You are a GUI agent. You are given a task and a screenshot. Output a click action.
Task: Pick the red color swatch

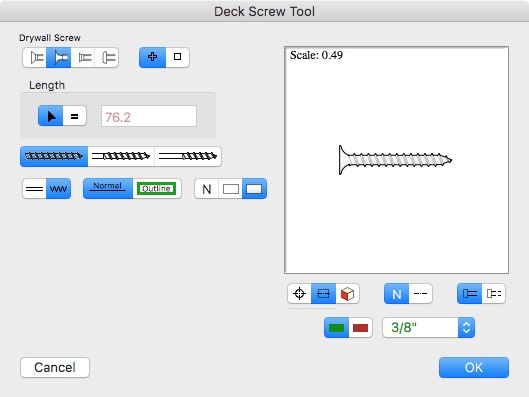click(360, 328)
